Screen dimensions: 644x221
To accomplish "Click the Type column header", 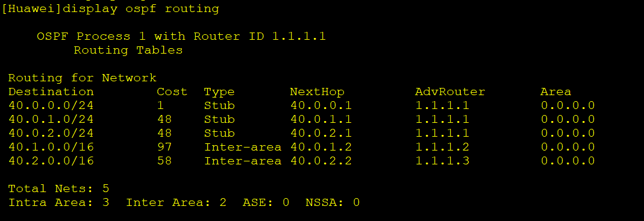I will (219, 92).
